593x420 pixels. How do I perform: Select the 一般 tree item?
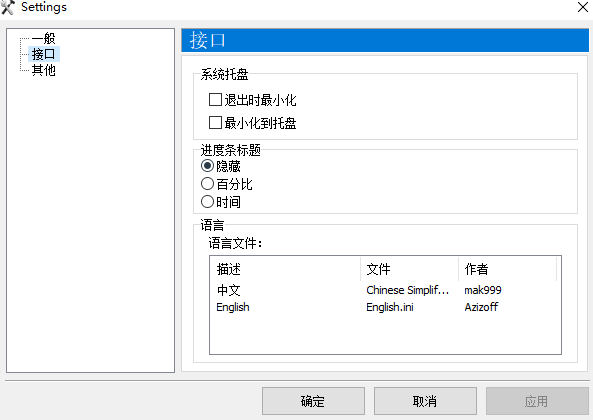pyautogui.click(x=43, y=38)
